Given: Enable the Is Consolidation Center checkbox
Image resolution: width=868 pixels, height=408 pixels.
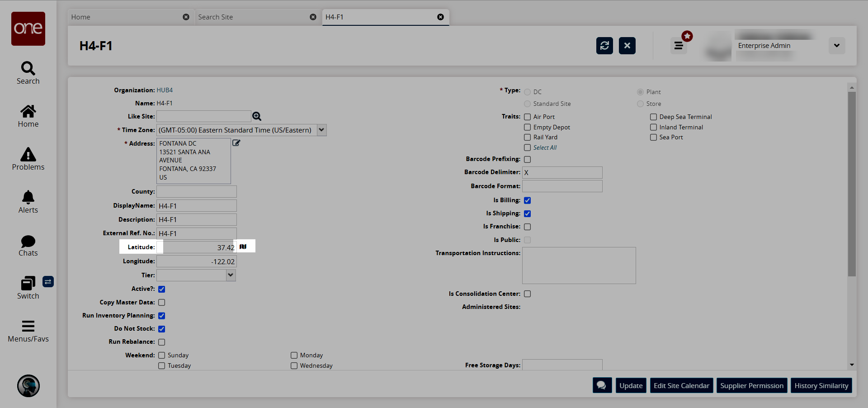Looking at the screenshot, I should pyautogui.click(x=527, y=294).
